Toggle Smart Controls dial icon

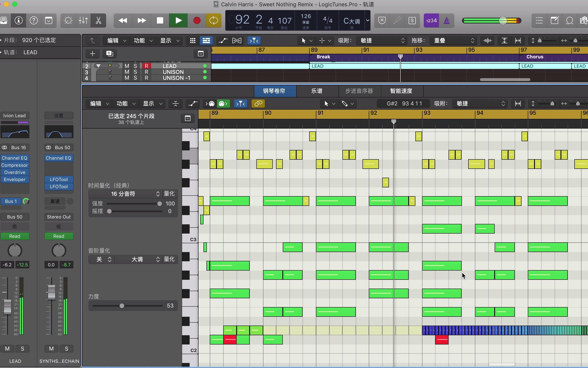(68, 20)
